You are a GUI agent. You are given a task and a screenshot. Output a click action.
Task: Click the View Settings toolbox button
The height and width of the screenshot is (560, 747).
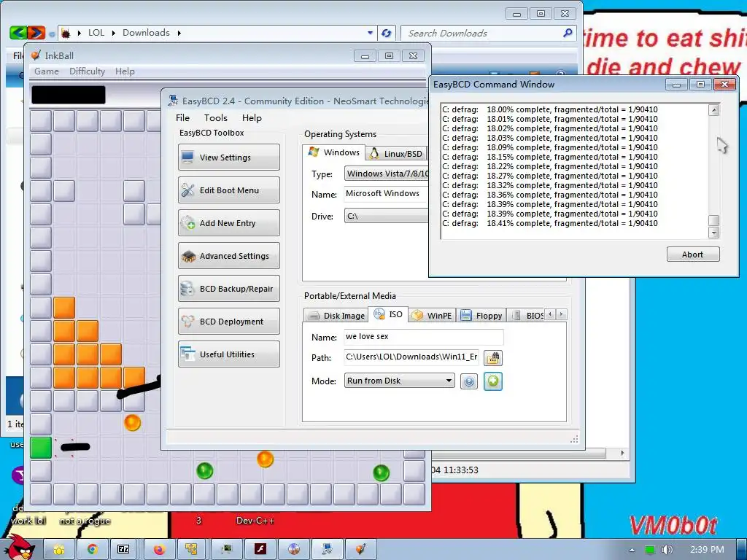click(228, 157)
